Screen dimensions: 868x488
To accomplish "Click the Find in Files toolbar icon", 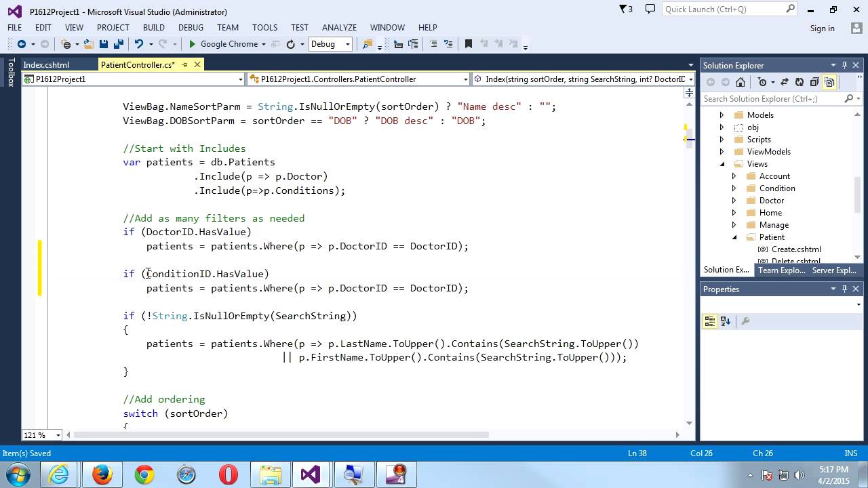I will [x=368, y=44].
